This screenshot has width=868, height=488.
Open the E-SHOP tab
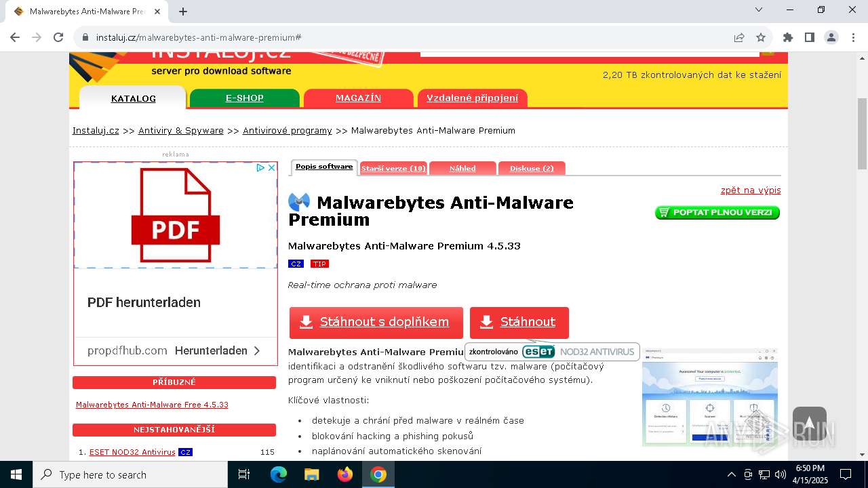[x=245, y=98]
